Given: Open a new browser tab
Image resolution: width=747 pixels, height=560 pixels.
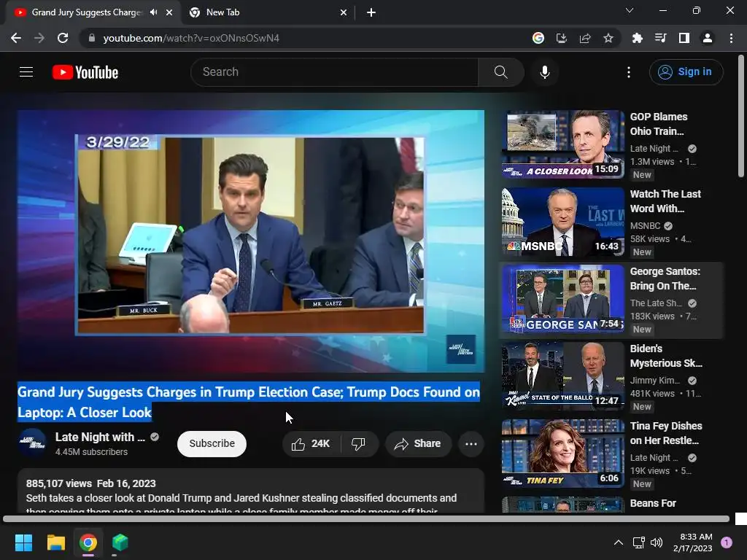Looking at the screenshot, I should pyautogui.click(x=371, y=12).
